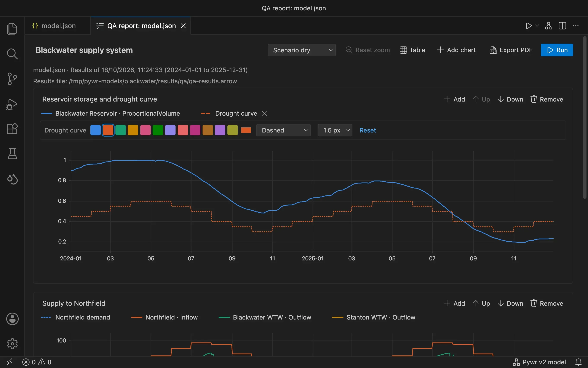Click the editor Run play icon

pos(529,26)
